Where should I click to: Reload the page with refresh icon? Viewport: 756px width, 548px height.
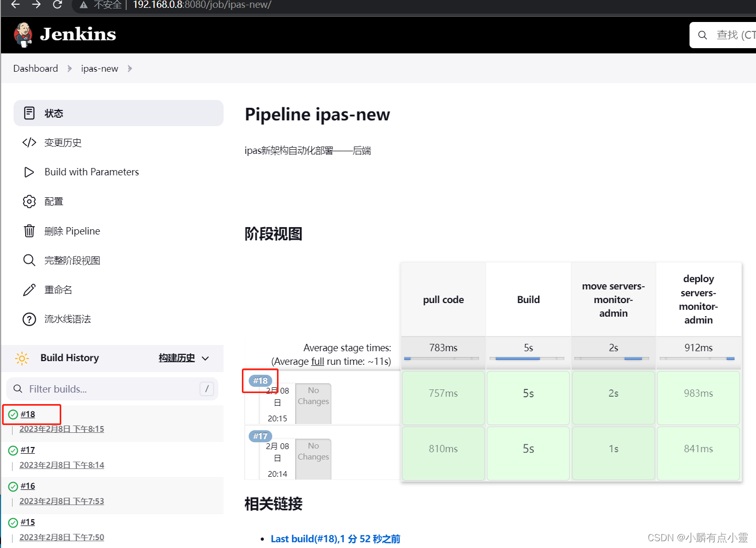58,5
